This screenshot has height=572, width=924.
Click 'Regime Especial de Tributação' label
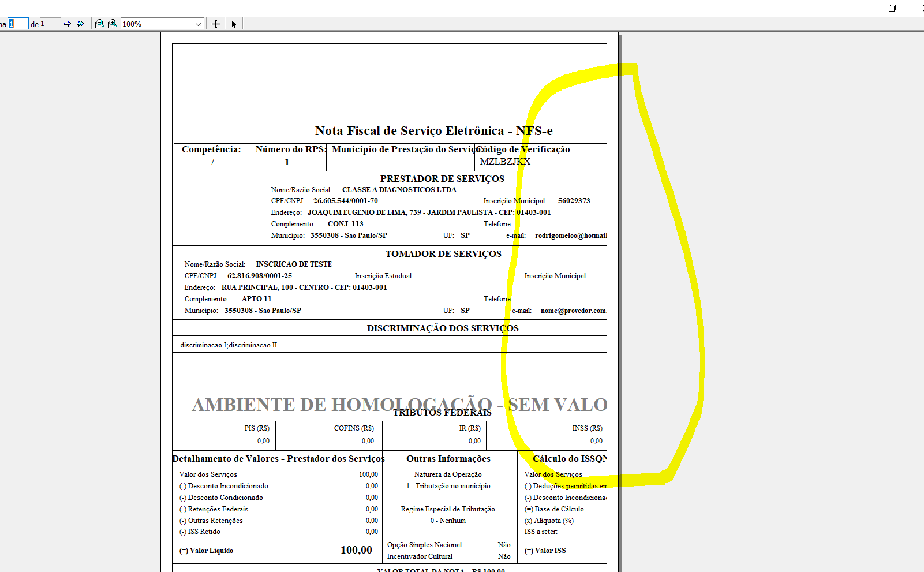(x=448, y=509)
